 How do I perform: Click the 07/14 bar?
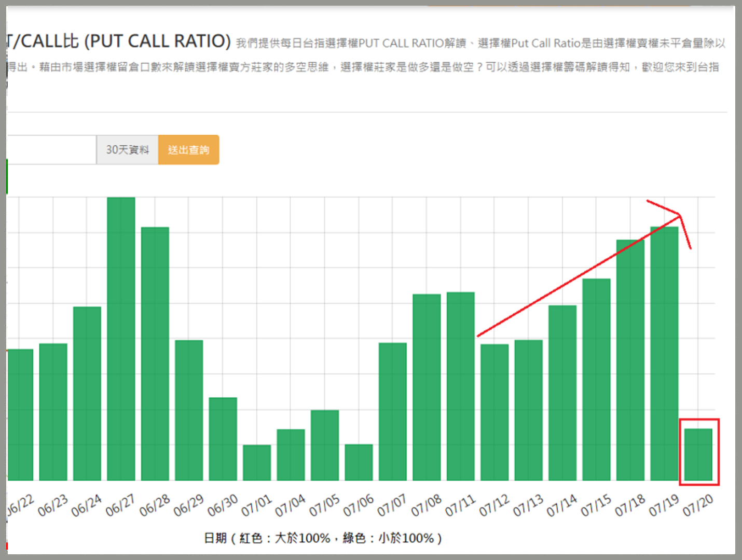562,393
